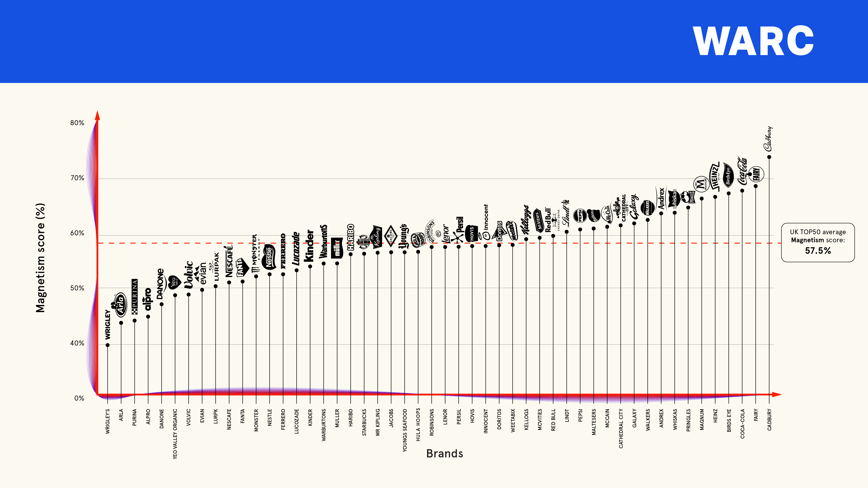The width and height of the screenshot is (868, 488).
Task: Select the WEETABIX x-axis label
Action: pyautogui.click(x=513, y=421)
